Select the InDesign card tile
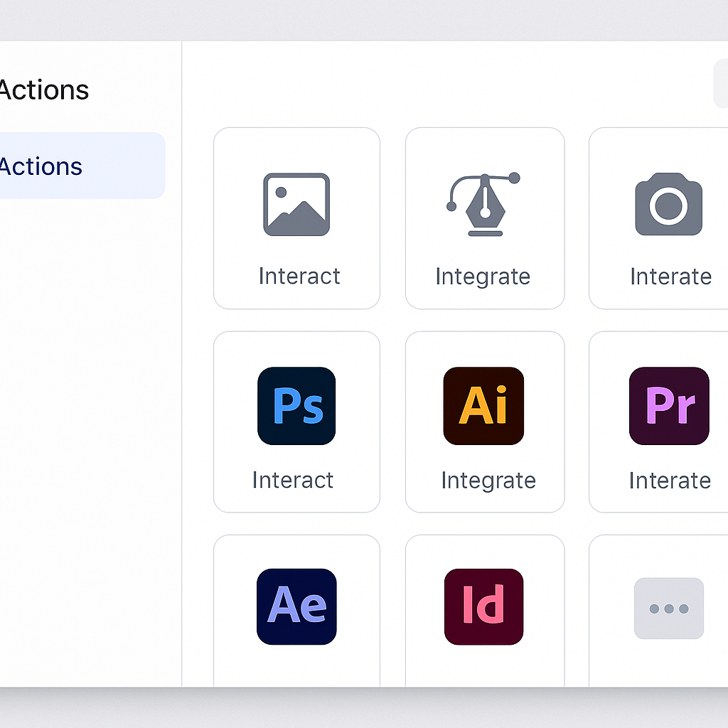The width and height of the screenshot is (728, 728). [485, 611]
